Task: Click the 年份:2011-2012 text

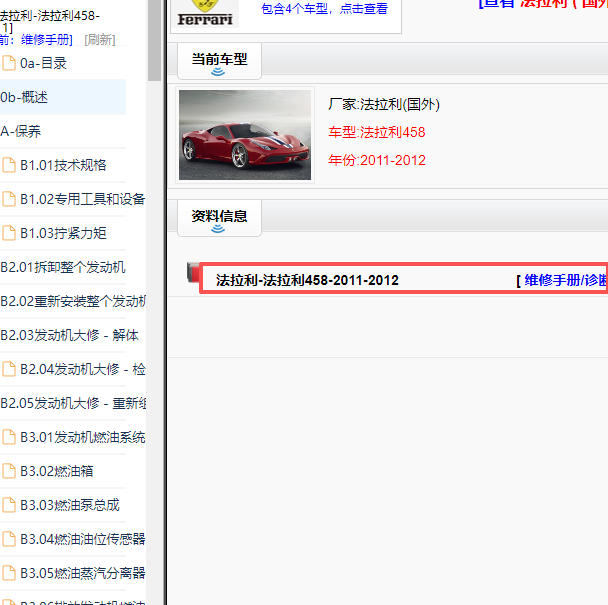Action: 377,160
